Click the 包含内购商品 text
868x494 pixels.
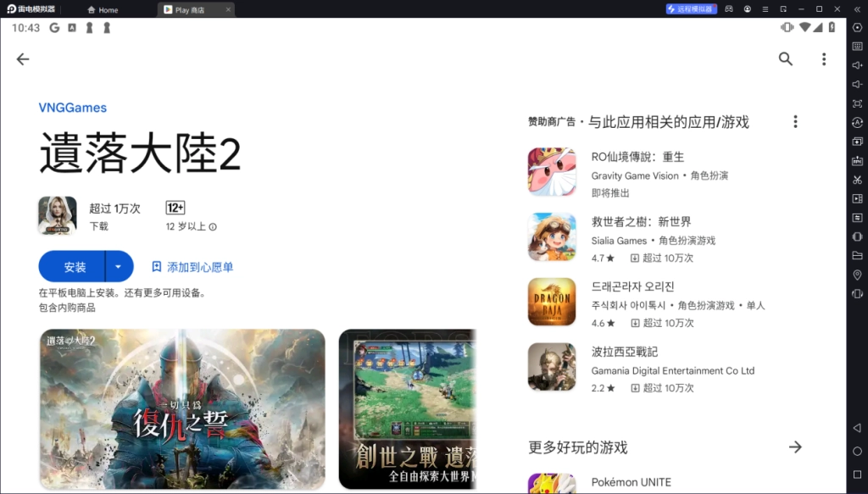click(x=67, y=308)
